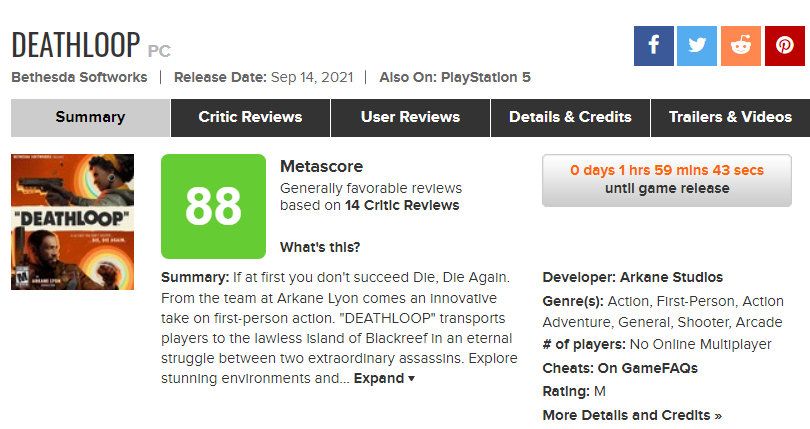Click More Details and Credits link
Image resolution: width=810 pixels, height=429 pixels.
pos(632,415)
